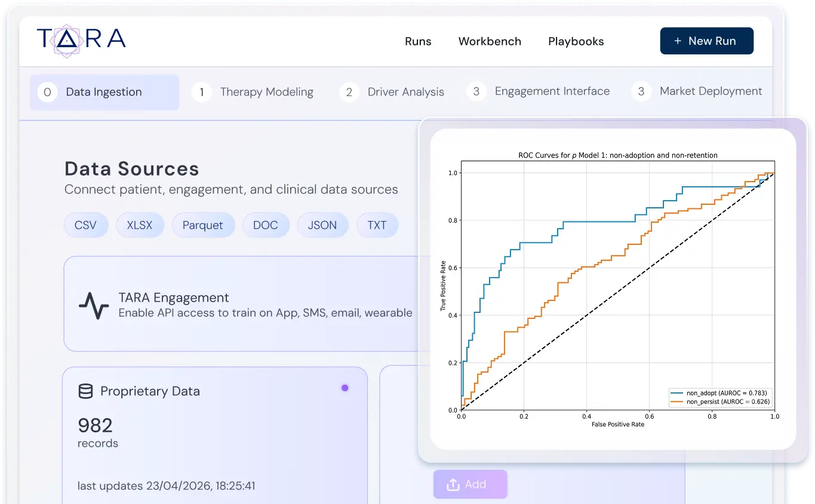Open the Runs menu item
Viewport: 815px width, 504px height.
click(x=418, y=41)
